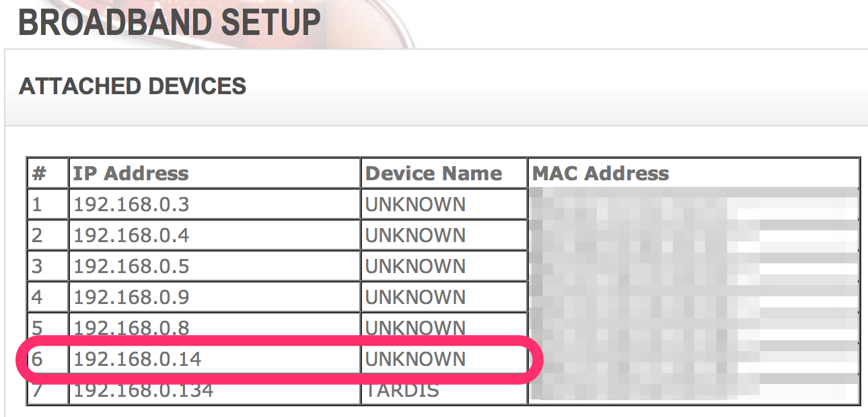Select IP address 192.168.0.5
The height and width of the screenshot is (417, 868).
131,266
